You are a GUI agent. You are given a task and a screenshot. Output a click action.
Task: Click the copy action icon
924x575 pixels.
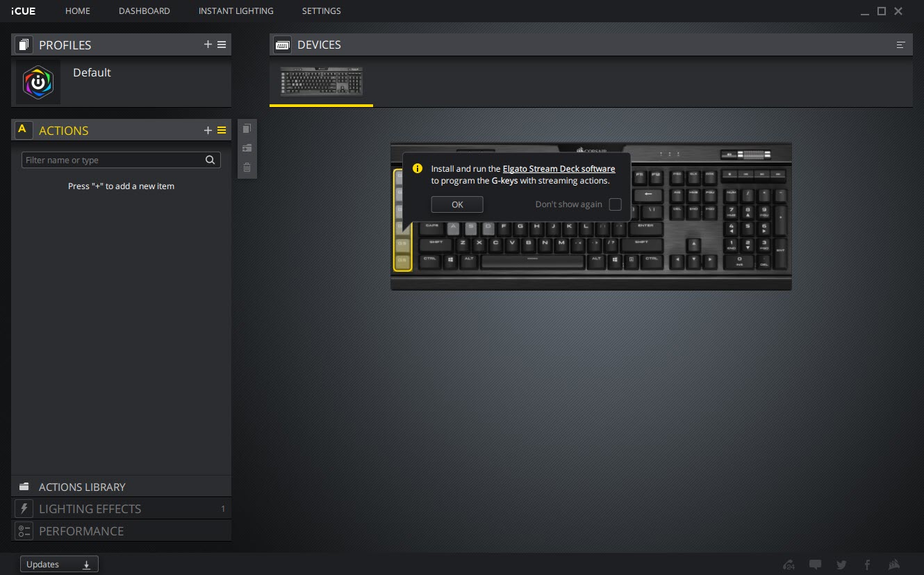tap(247, 129)
